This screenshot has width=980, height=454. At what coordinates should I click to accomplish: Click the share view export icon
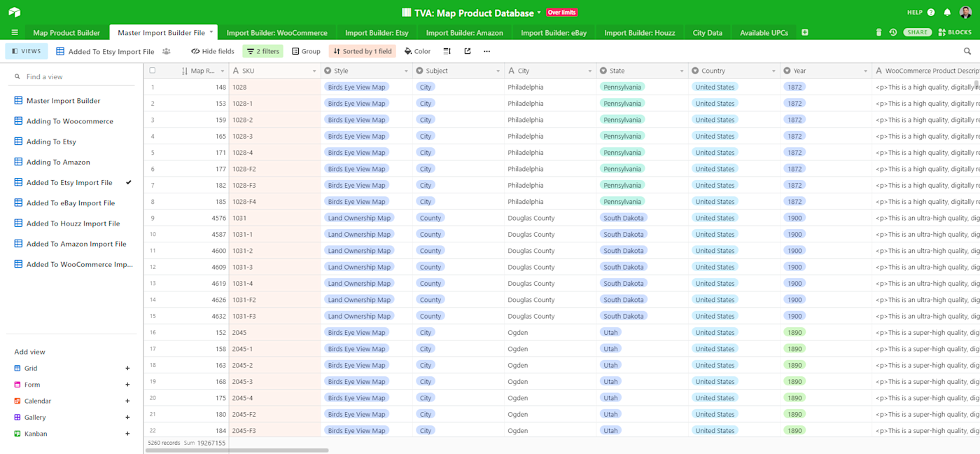pyautogui.click(x=468, y=51)
